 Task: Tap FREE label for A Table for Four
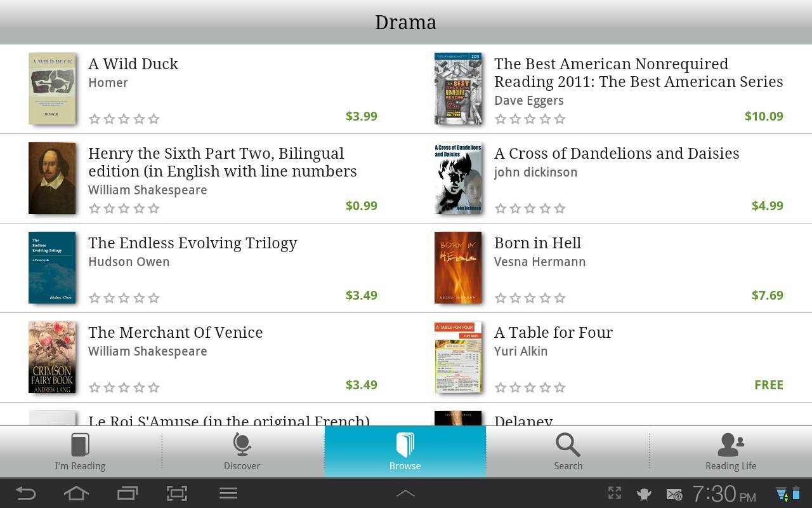769,385
